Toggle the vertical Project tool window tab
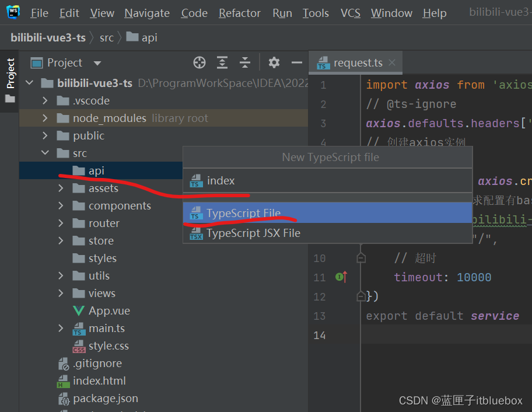Image resolution: width=532 pixels, height=412 pixels. [x=10, y=81]
